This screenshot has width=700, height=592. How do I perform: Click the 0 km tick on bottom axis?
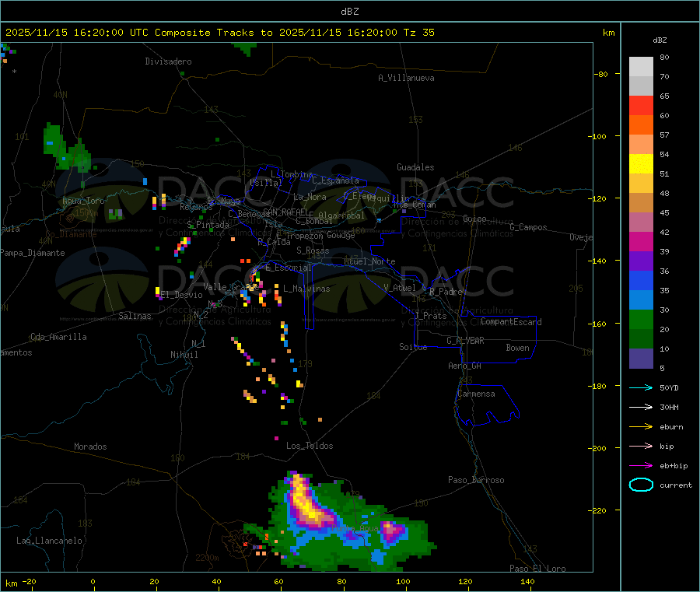93,581
